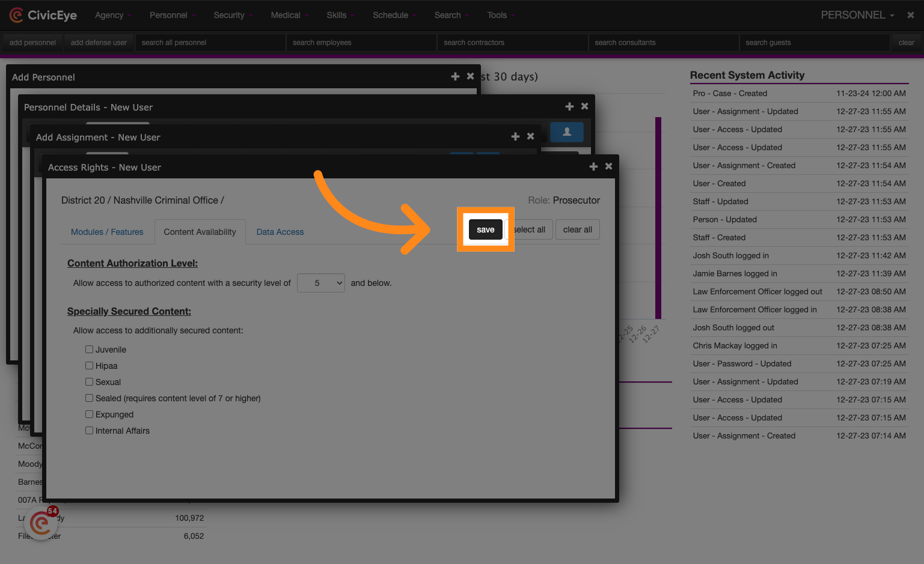The width and height of the screenshot is (924, 564).
Task: Check the Hipaa checkbox
Action: 89,365
